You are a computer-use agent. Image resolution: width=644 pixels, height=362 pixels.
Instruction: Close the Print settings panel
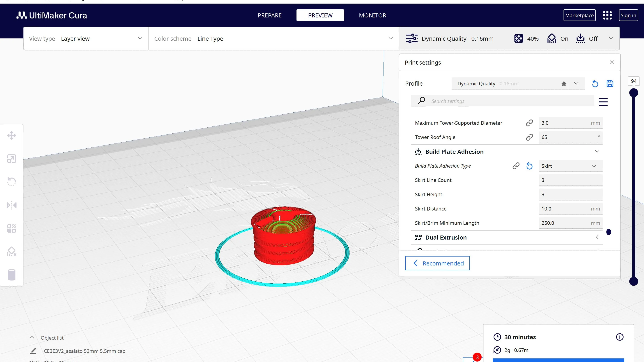pos(612,63)
